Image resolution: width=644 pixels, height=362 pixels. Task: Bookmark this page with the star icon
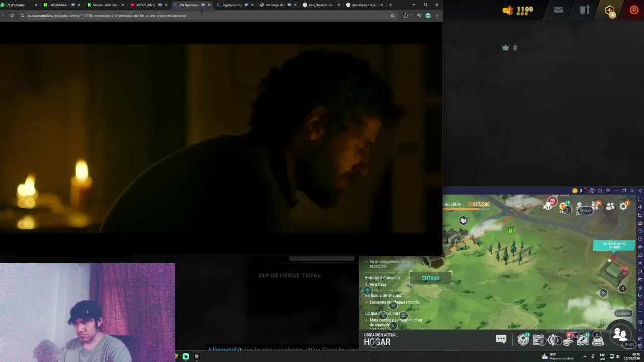pos(392,16)
